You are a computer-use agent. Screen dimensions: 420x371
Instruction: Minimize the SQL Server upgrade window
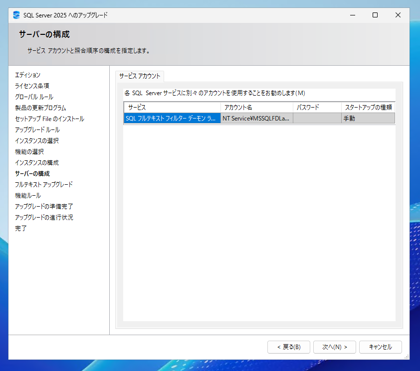(x=353, y=15)
